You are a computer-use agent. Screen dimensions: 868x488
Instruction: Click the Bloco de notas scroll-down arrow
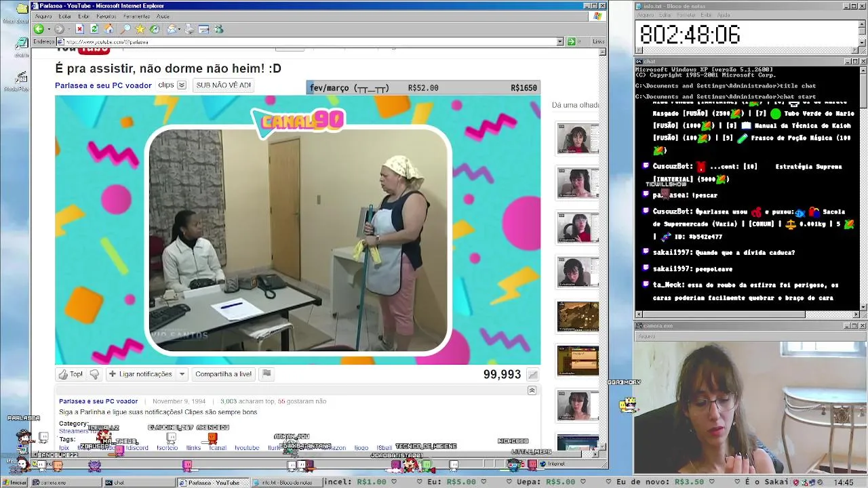pos(863,42)
